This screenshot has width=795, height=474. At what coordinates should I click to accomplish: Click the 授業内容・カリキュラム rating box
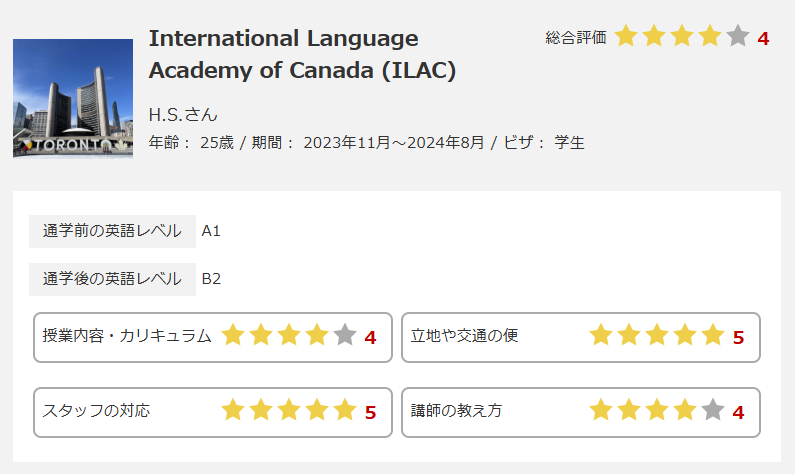[213, 338]
